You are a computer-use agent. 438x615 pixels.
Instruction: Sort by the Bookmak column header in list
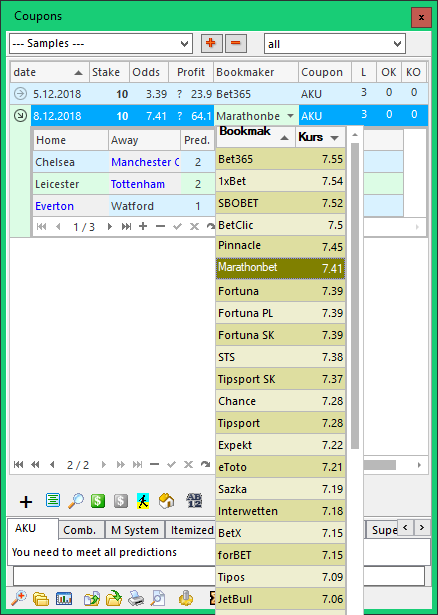click(x=255, y=136)
